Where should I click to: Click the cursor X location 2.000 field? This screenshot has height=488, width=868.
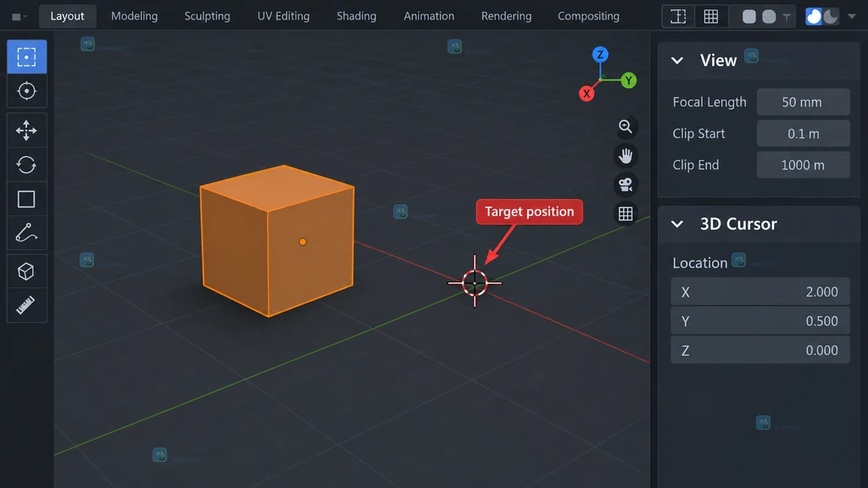pyautogui.click(x=760, y=291)
